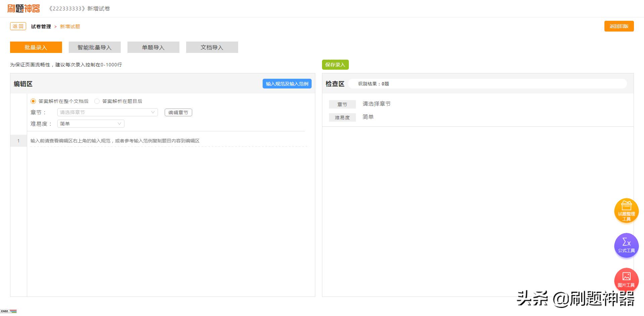This screenshot has height=316, width=644.
Task: Open the 难易度 difficulty dropdown
Action: 91,124
